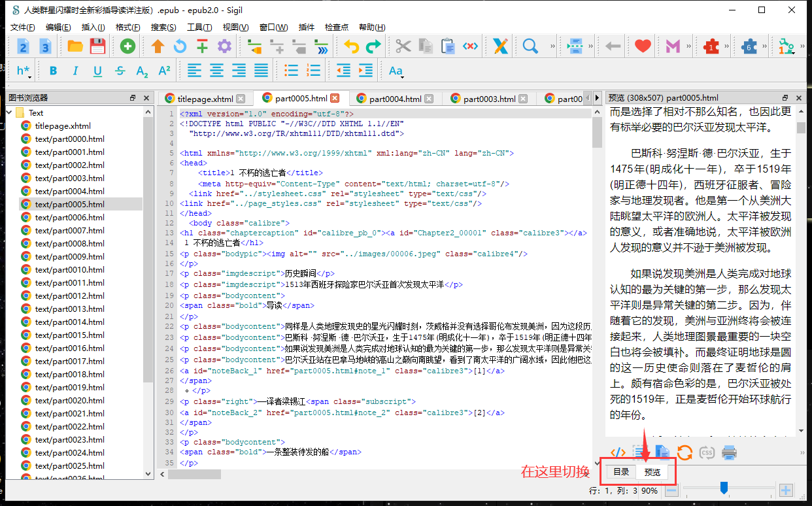Close the 预览 preview panel
This screenshot has height=506, width=812.
tap(799, 98)
